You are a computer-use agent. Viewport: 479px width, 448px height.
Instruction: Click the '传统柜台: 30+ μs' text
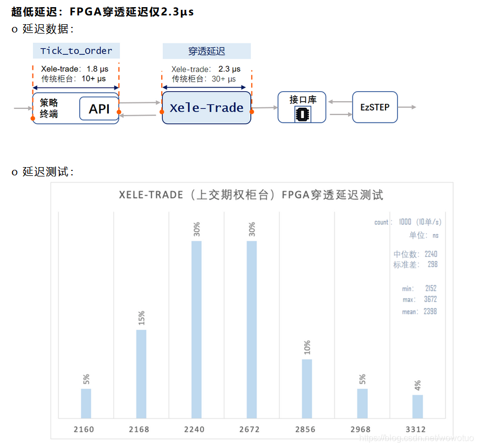point(204,79)
